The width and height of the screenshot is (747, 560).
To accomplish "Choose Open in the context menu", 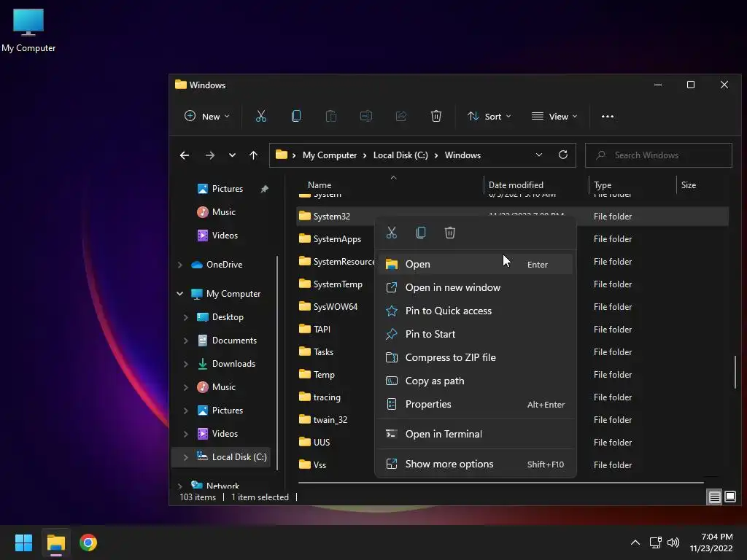I will (x=476, y=264).
